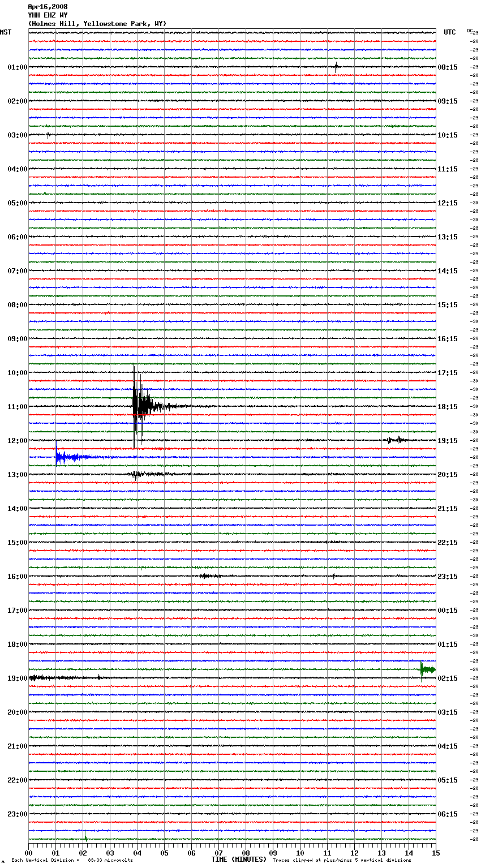Click the 15:15 UTC time label
The image size is (481, 868).
[448, 305]
